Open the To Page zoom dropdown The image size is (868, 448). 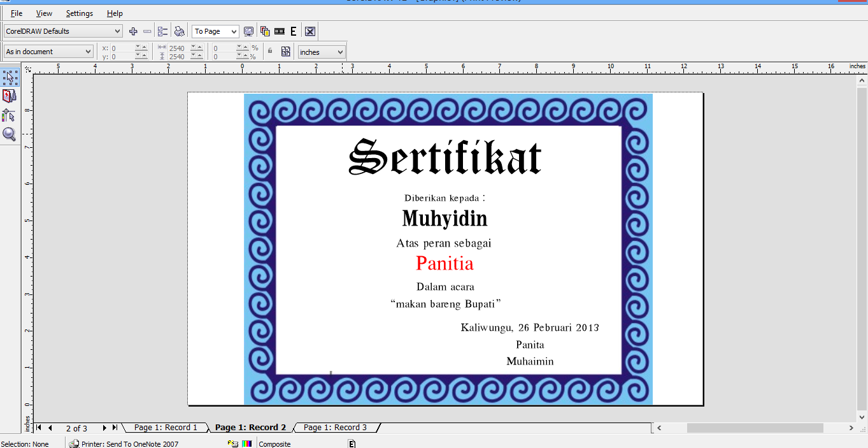234,31
